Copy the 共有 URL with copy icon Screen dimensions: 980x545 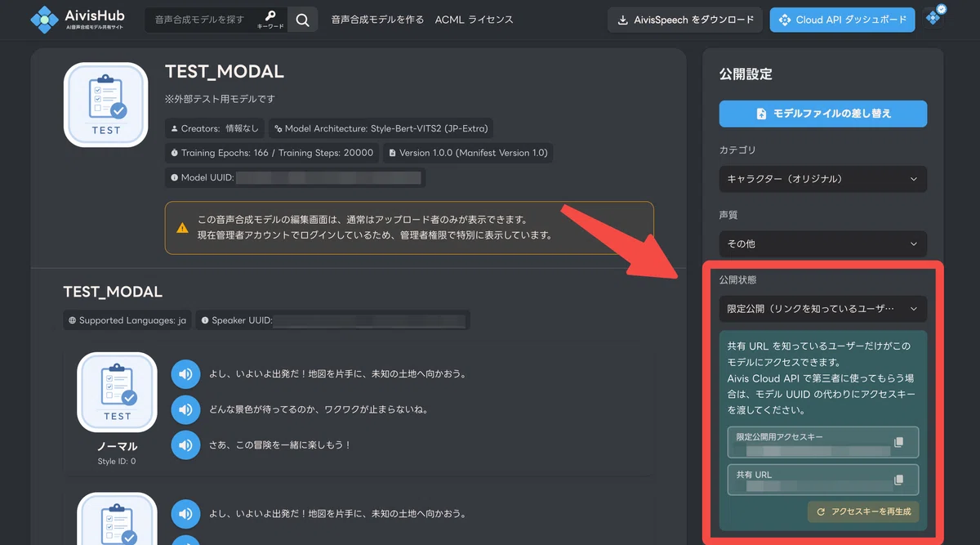[899, 480]
